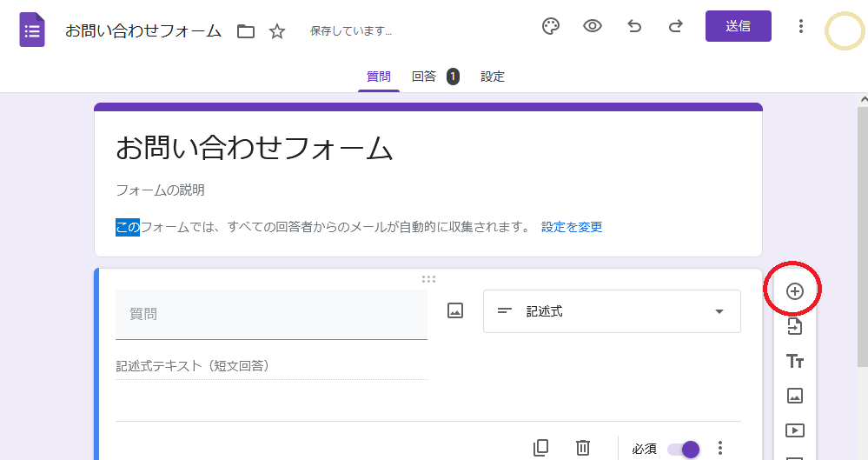Toggle the 必須 required switch
Viewport: 868px width, 460px height.
point(683,449)
